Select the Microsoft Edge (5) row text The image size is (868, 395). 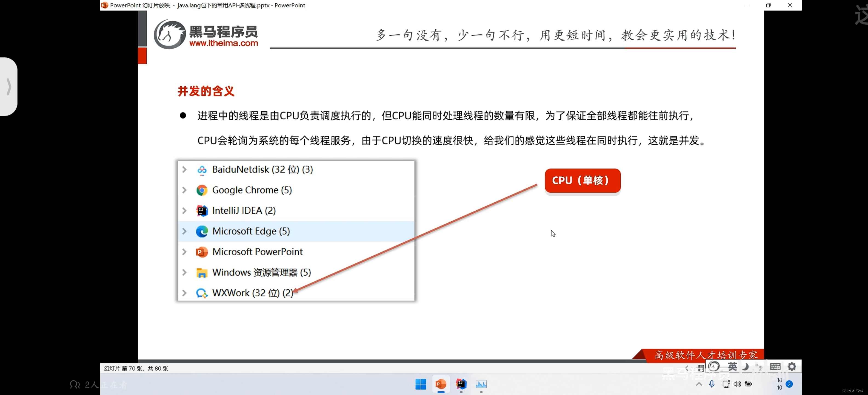click(x=251, y=231)
